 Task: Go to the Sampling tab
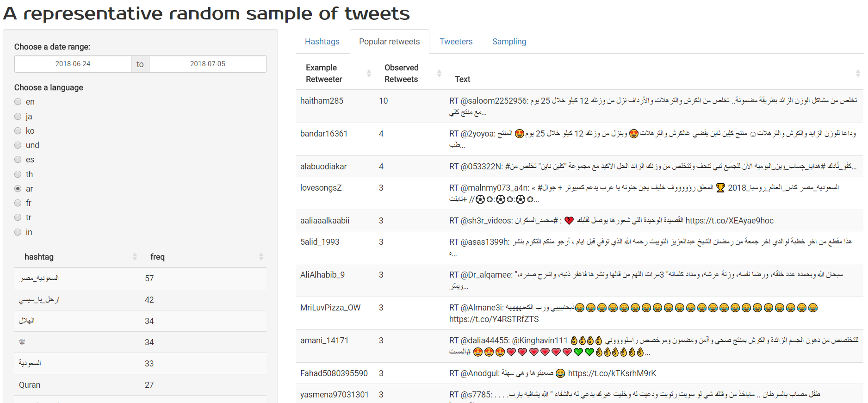[x=509, y=42]
